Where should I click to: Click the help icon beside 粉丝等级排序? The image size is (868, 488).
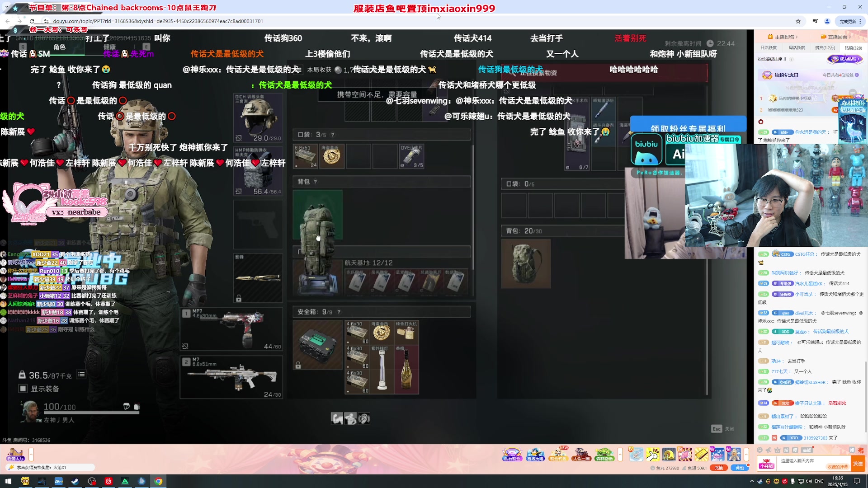click(x=791, y=59)
